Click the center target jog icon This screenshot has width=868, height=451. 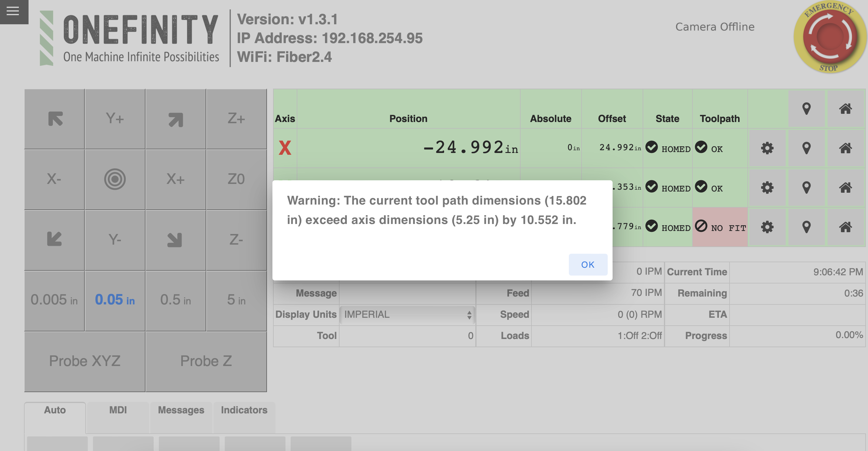tap(115, 179)
